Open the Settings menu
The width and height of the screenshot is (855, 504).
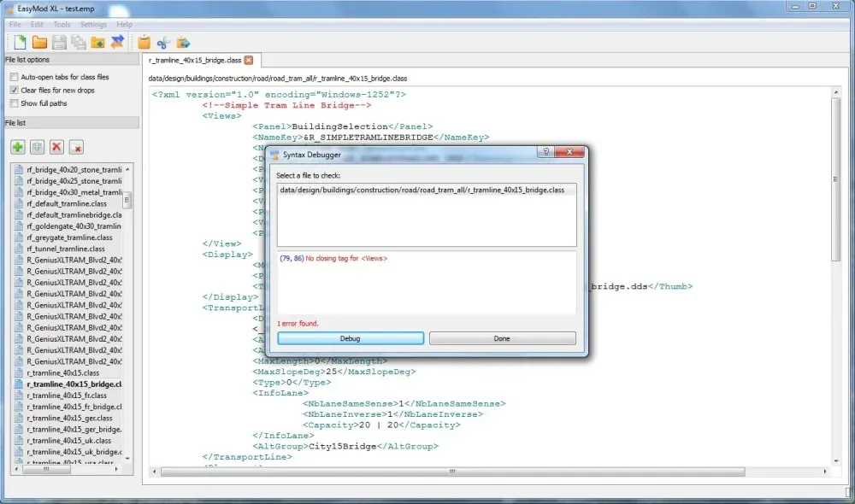tap(93, 25)
